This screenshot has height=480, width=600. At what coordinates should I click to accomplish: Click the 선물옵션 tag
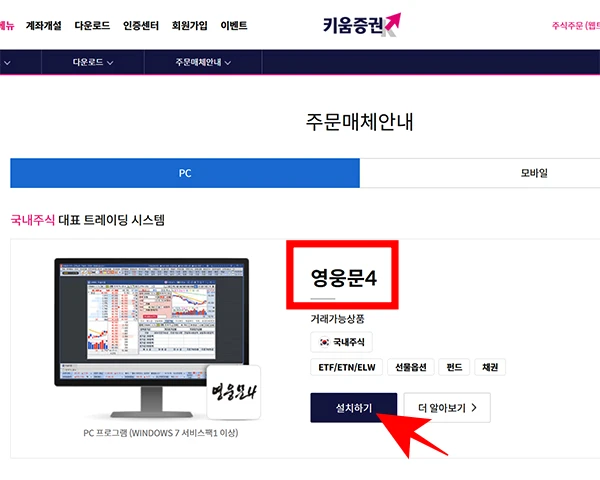click(411, 367)
